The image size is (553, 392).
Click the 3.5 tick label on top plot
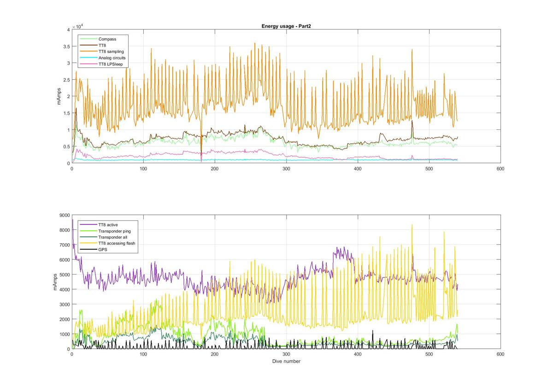(x=66, y=47)
